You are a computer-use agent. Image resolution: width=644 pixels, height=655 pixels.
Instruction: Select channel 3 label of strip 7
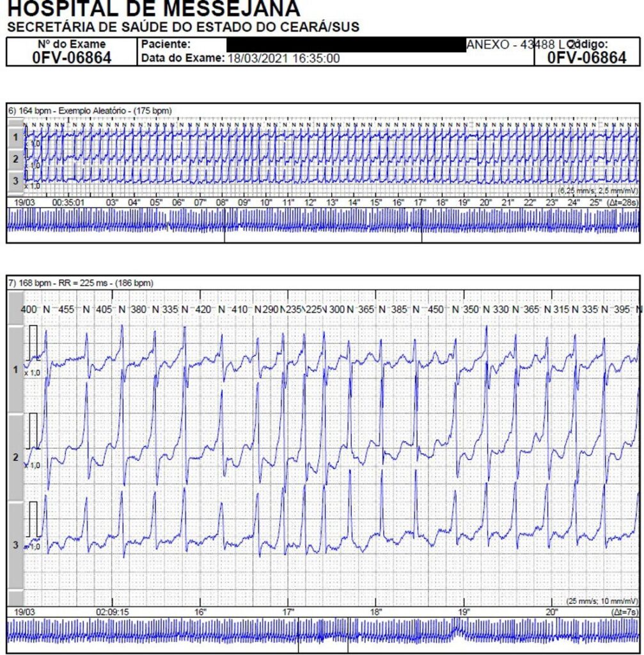[15, 545]
